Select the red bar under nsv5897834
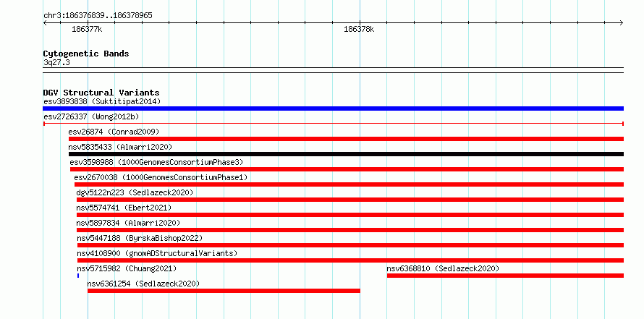 [x=350, y=230]
